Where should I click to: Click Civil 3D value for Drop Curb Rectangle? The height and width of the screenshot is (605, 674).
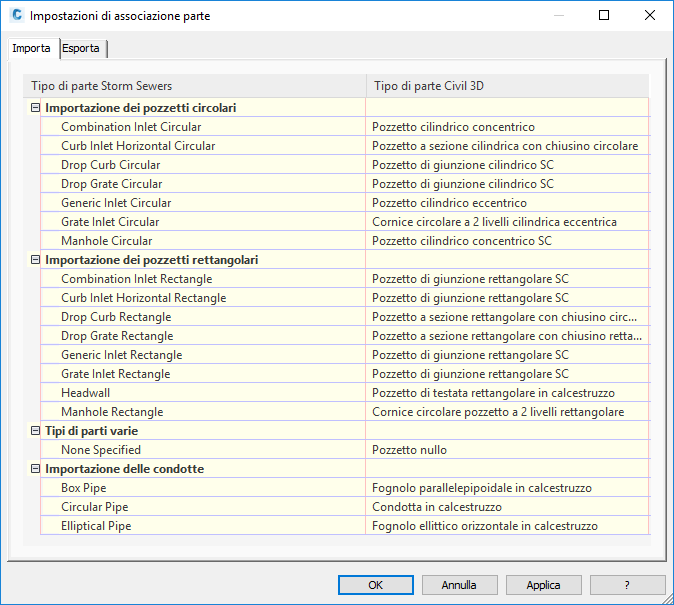point(508,317)
